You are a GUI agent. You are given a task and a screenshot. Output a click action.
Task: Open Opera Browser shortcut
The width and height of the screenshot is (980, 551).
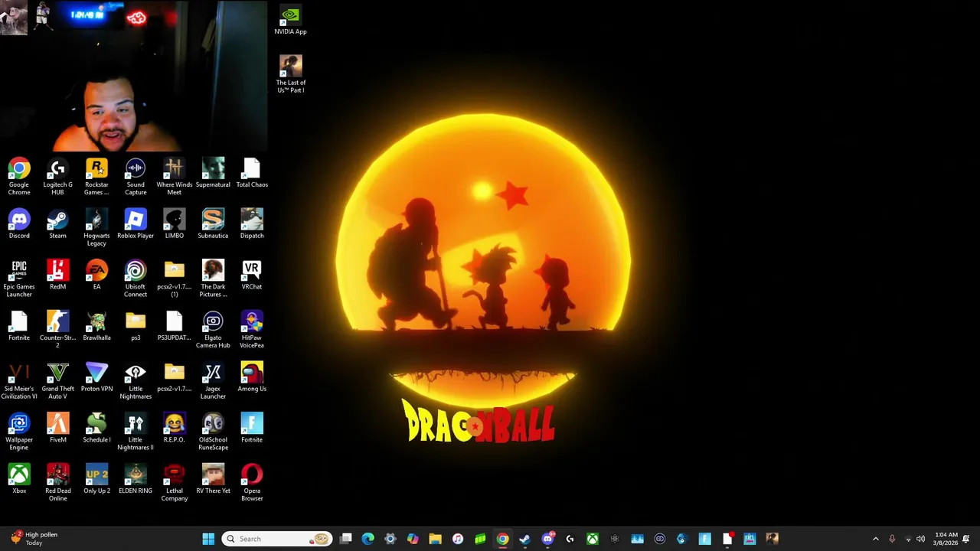click(x=252, y=483)
